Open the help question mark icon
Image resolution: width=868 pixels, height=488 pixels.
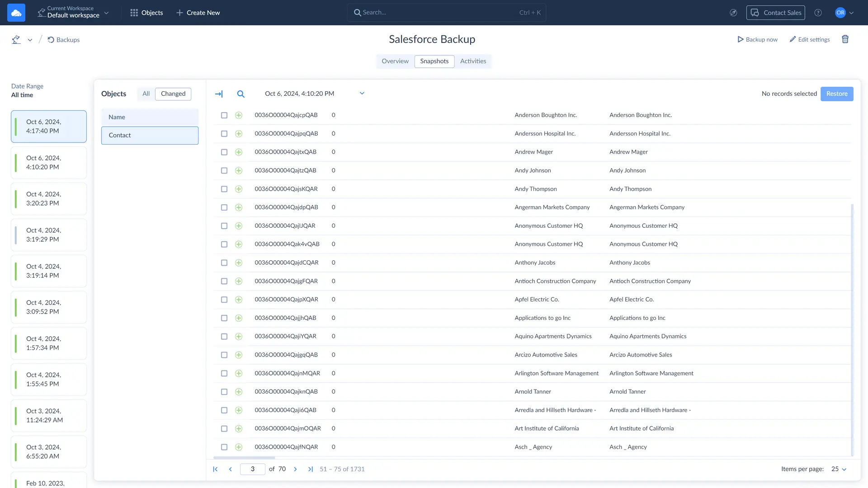point(818,13)
